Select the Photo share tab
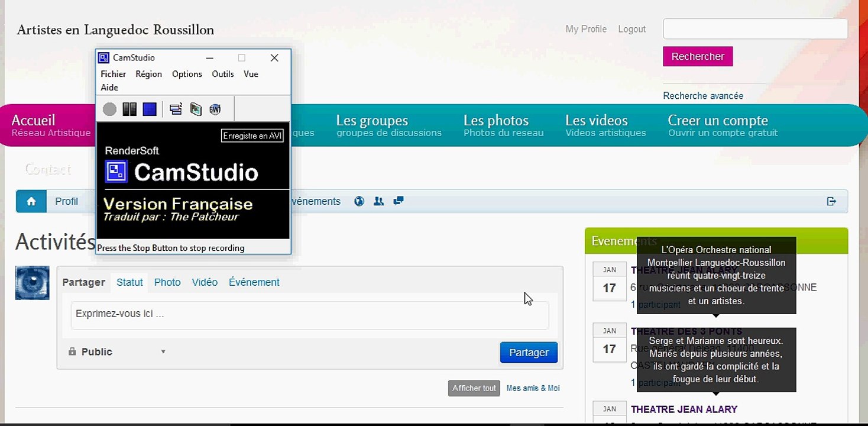The width and height of the screenshot is (868, 426). 167,282
